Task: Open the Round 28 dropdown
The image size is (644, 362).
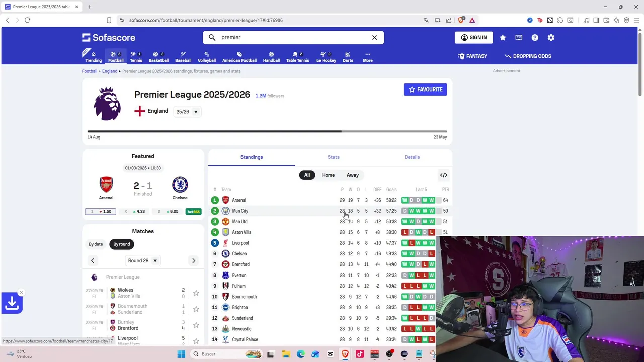Action: click(x=143, y=261)
